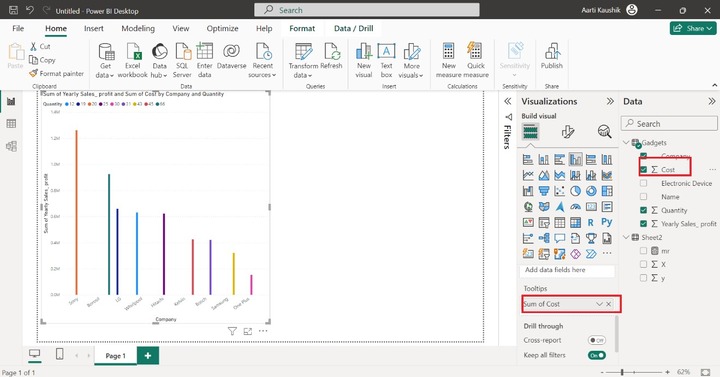Select the donut chart visual
This screenshot has width=720, height=377.
coord(591,191)
